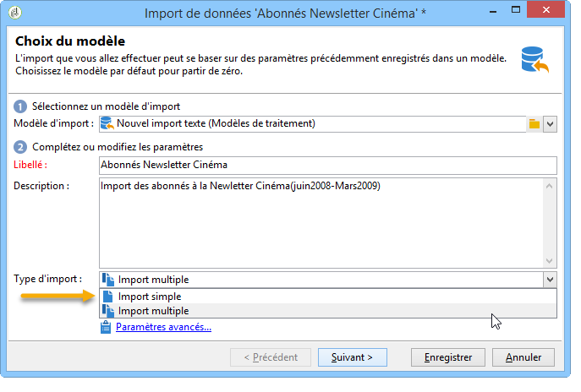Click the clipboard icon beside Paramètres avancés
581x392 pixels.
106,327
